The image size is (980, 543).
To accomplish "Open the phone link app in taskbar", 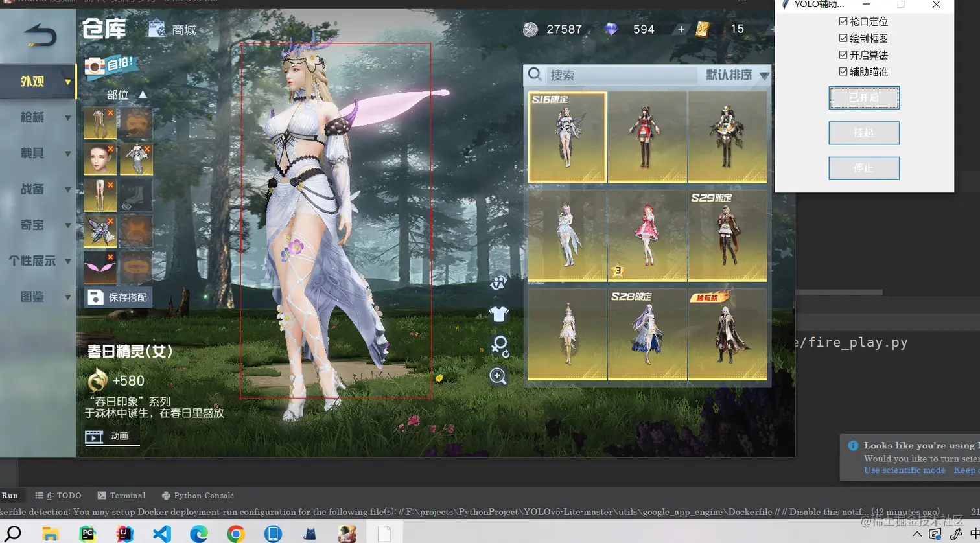I will click(x=273, y=533).
